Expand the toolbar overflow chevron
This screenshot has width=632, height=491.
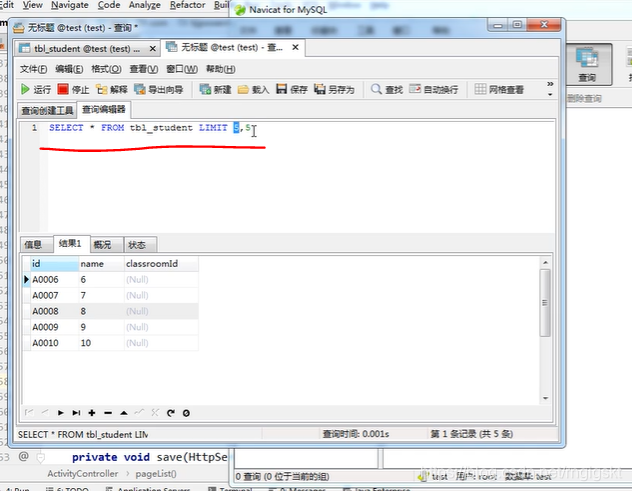pyautogui.click(x=550, y=84)
